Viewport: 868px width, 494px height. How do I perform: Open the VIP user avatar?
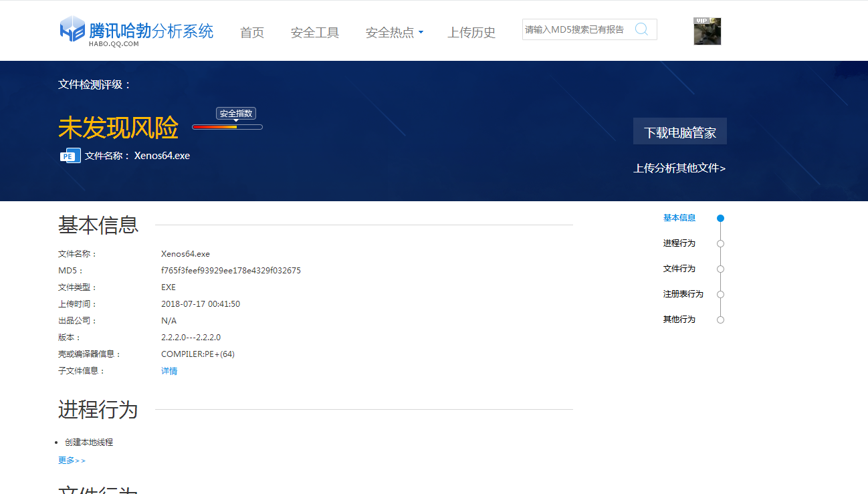point(708,31)
